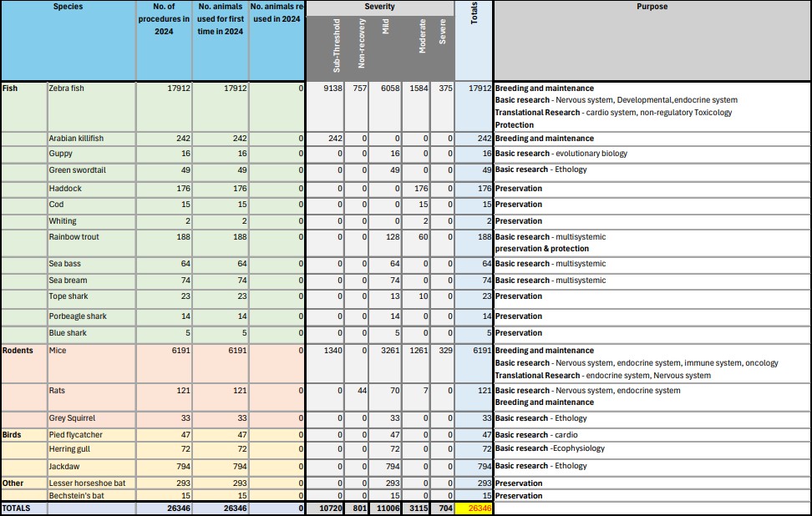Click the 'Species' column header
This screenshot has height=516, width=812.
click(x=68, y=7)
